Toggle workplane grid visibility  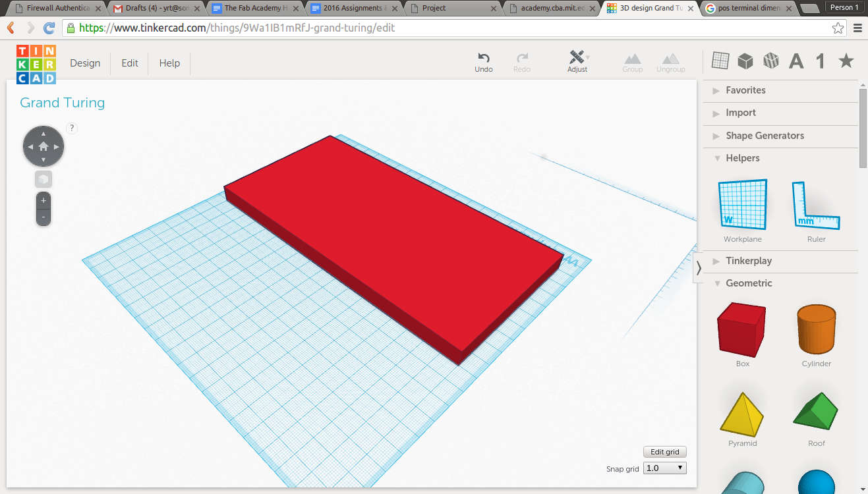720,61
